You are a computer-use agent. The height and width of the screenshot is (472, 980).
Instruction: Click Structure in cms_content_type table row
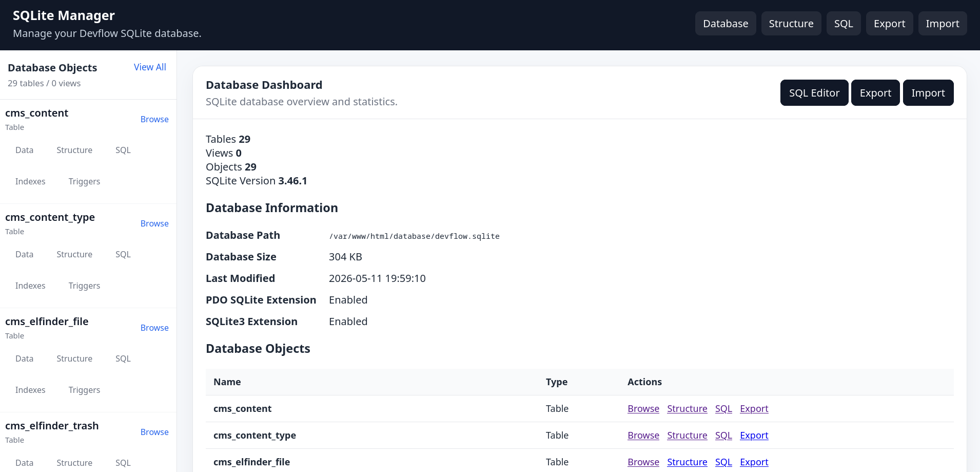pos(687,436)
